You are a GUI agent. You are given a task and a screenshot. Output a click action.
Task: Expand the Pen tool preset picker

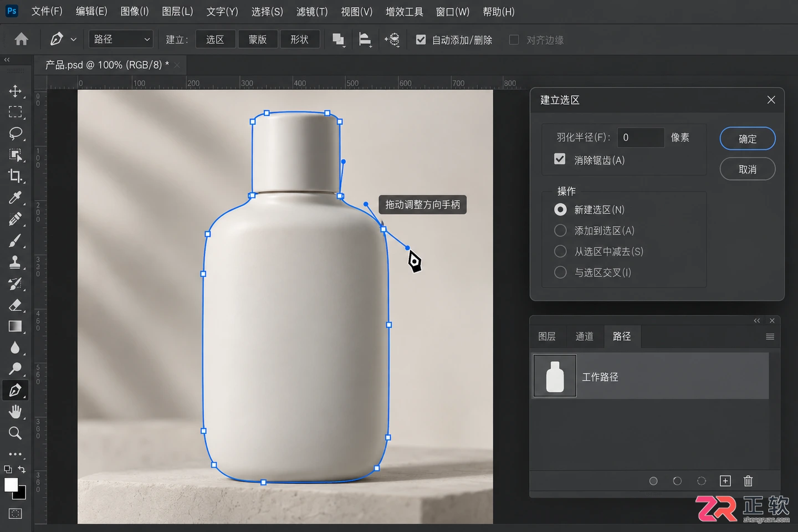(x=74, y=39)
